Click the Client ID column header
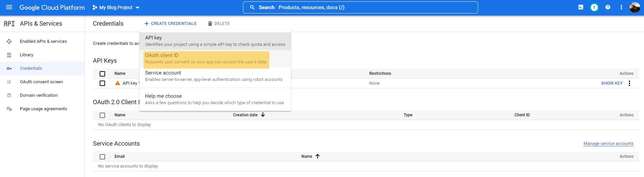 [522, 115]
